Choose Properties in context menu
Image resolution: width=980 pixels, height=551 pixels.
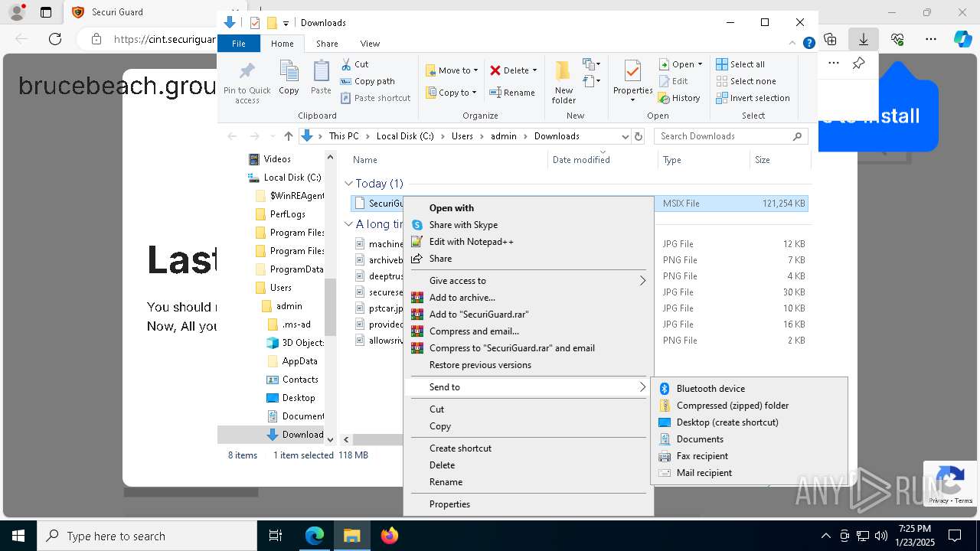(528, 504)
